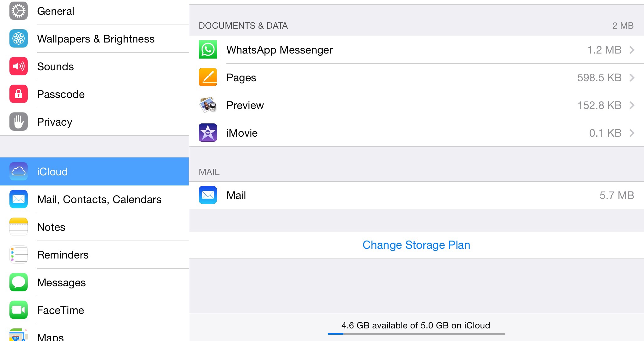Open the iMovie documents row

click(x=417, y=133)
